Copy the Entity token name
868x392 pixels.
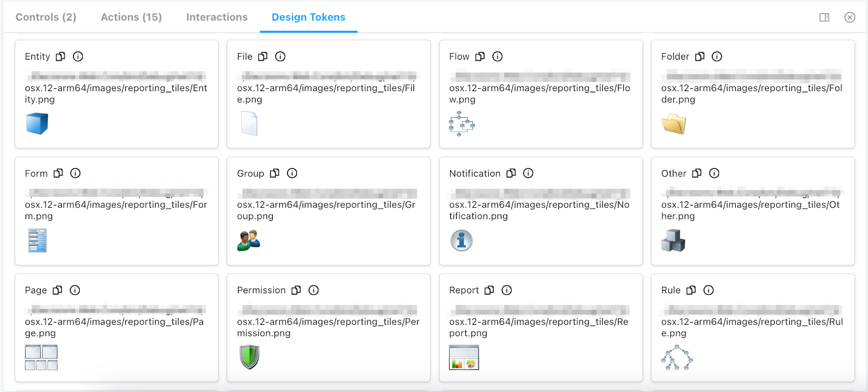tap(61, 56)
